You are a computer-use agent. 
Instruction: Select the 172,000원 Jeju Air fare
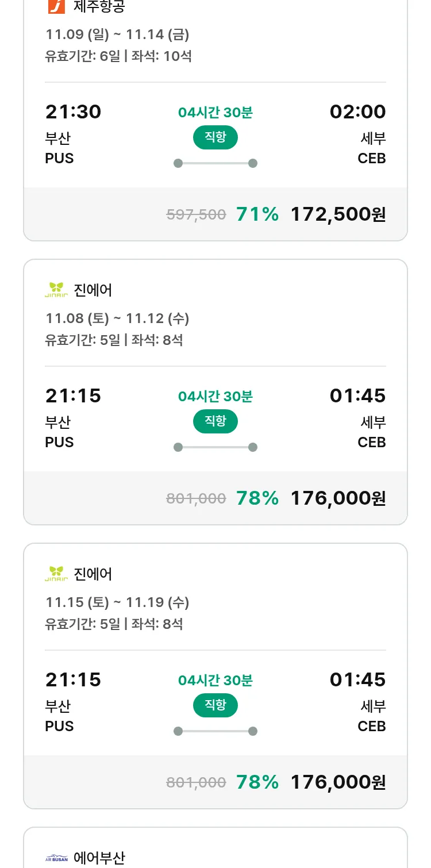tap(338, 214)
